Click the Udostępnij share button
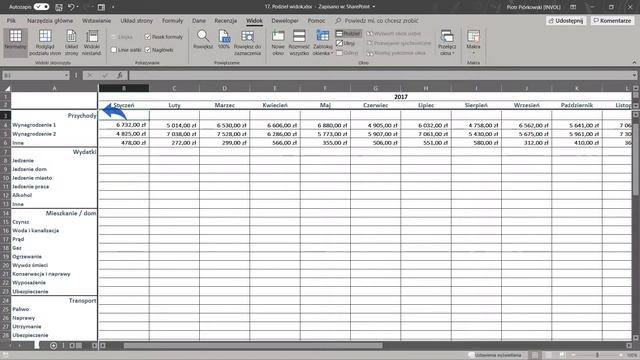Screen dimensions: 640x360 tap(566, 20)
